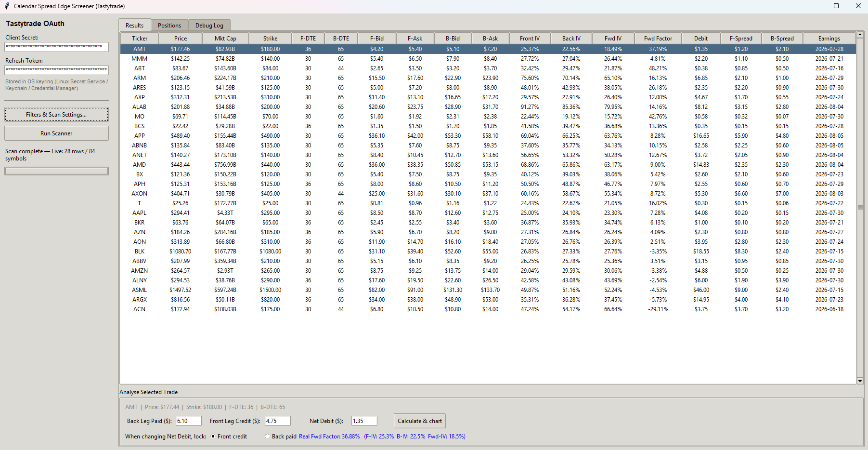Sort by F-Spread column header

pyautogui.click(x=741, y=39)
